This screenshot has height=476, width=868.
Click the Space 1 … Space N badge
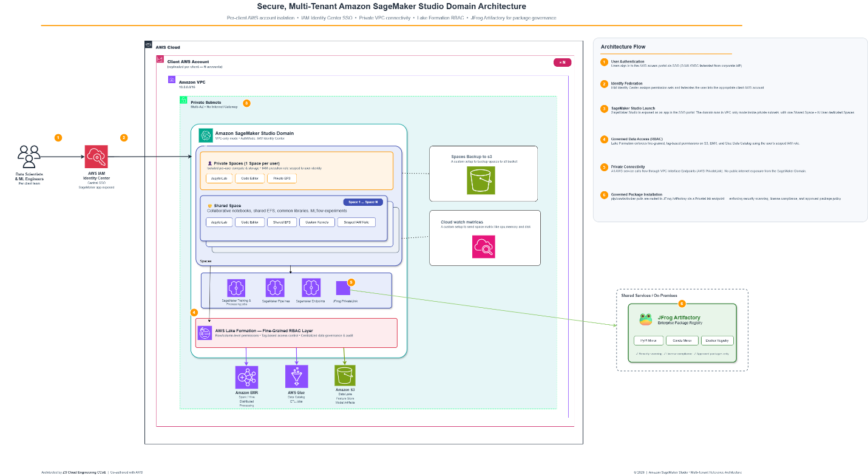pyautogui.click(x=363, y=202)
